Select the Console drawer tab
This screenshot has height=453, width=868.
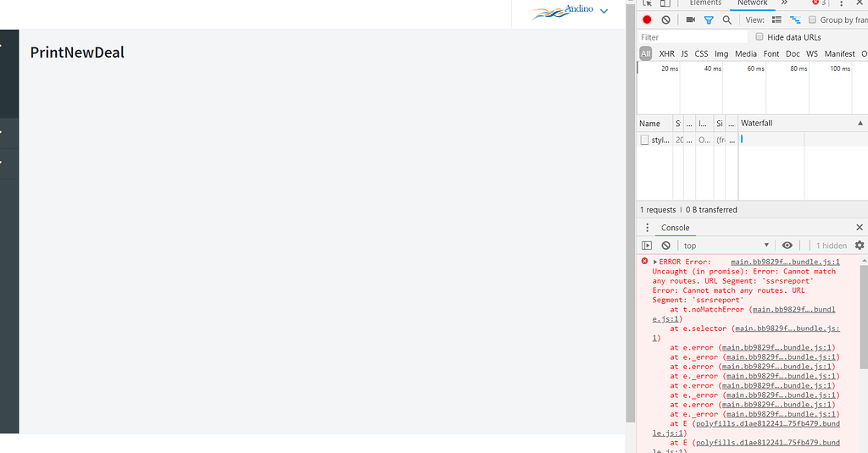pos(675,227)
